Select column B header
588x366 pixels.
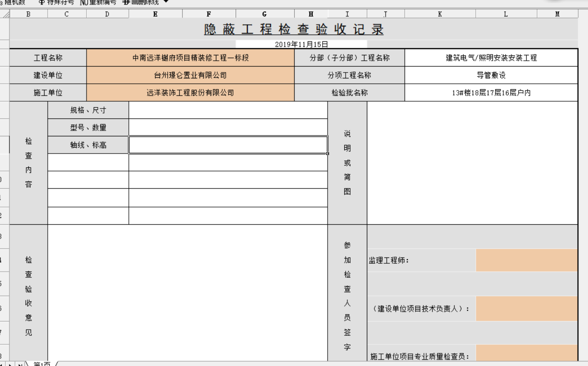[x=28, y=14]
